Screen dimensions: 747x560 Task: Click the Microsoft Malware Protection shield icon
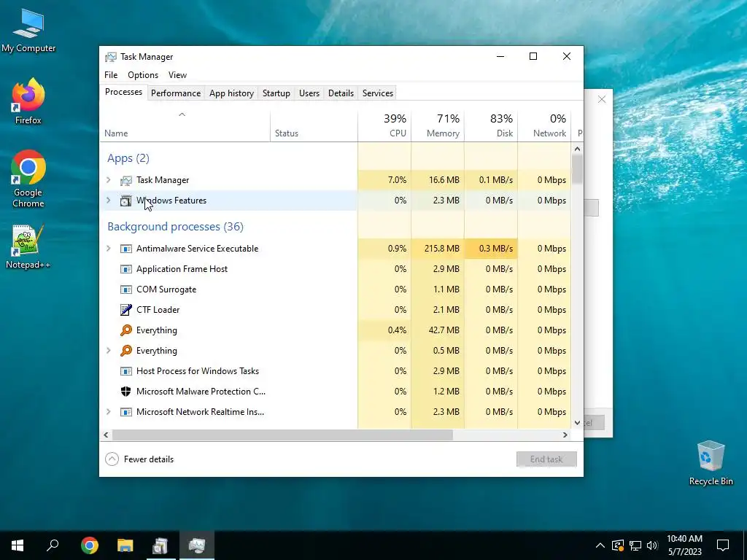(x=125, y=392)
